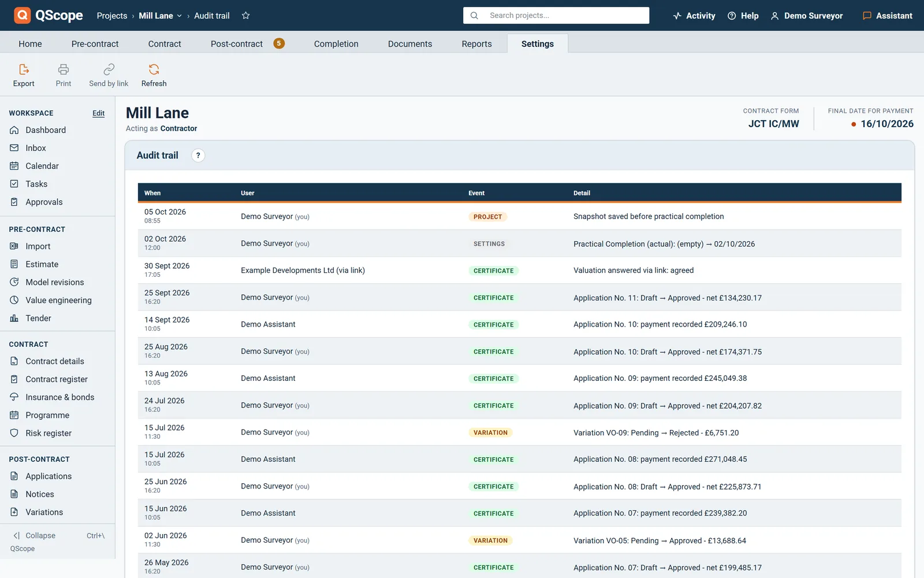Open the Demo Surveyor user menu
Viewport: 924px width, 578px height.
806,16
